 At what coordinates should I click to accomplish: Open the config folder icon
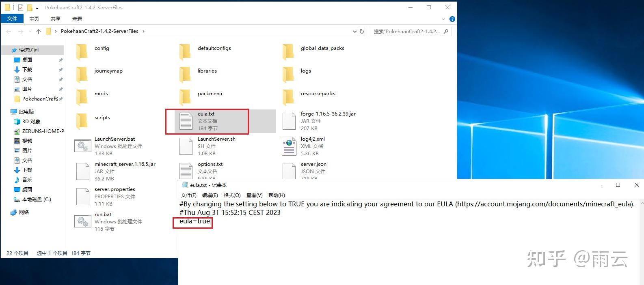82,51
